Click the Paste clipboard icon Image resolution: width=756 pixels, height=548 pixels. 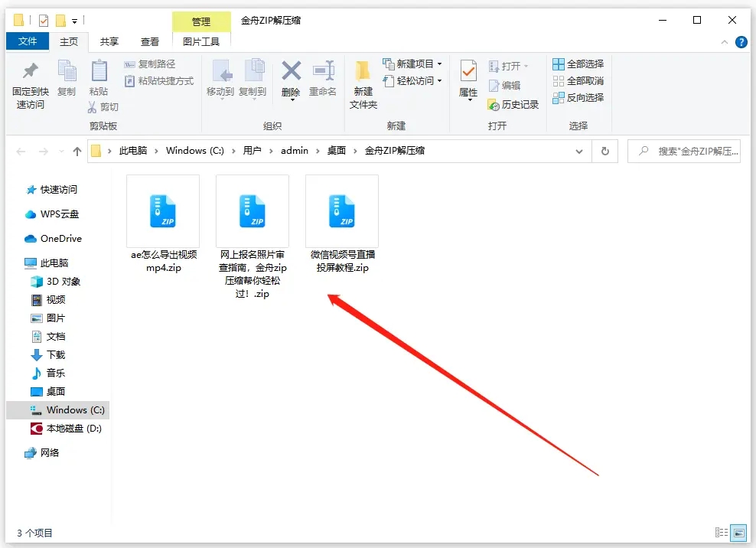pos(99,71)
